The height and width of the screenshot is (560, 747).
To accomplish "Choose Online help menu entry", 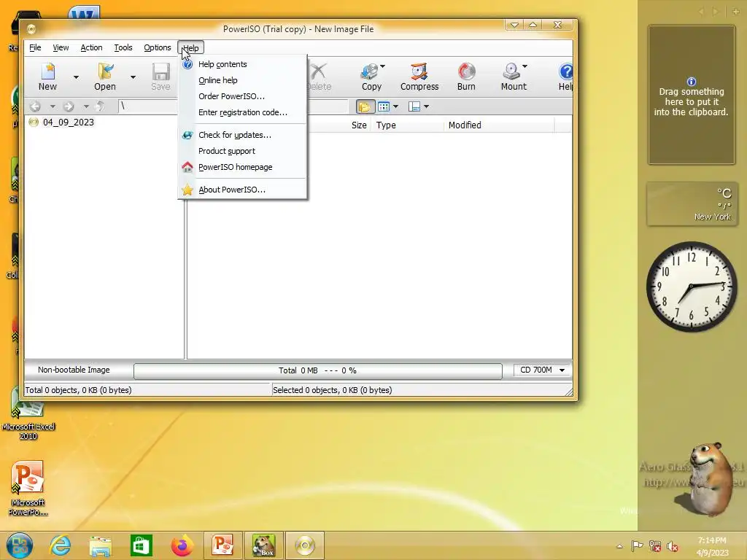I will pyautogui.click(x=242, y=80).
